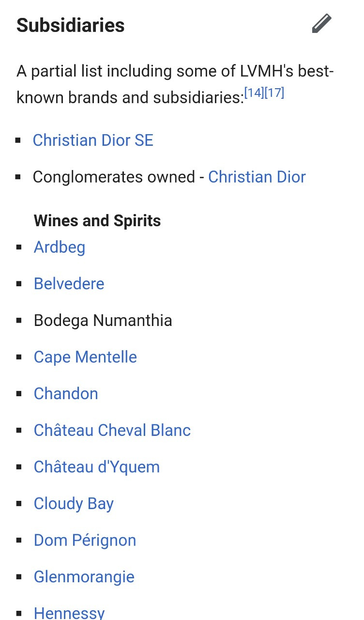The height and width of the screenshot is (620, 364).
Task: Open the Christian Dior conglomerate link
Action: pyautogui.click(x=257, y=177)
